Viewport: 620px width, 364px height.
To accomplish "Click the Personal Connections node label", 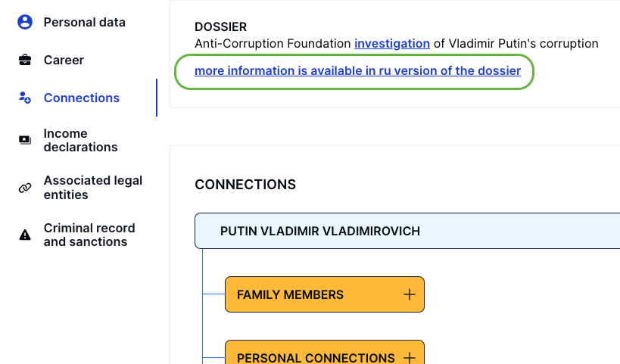I will (316, 357).
